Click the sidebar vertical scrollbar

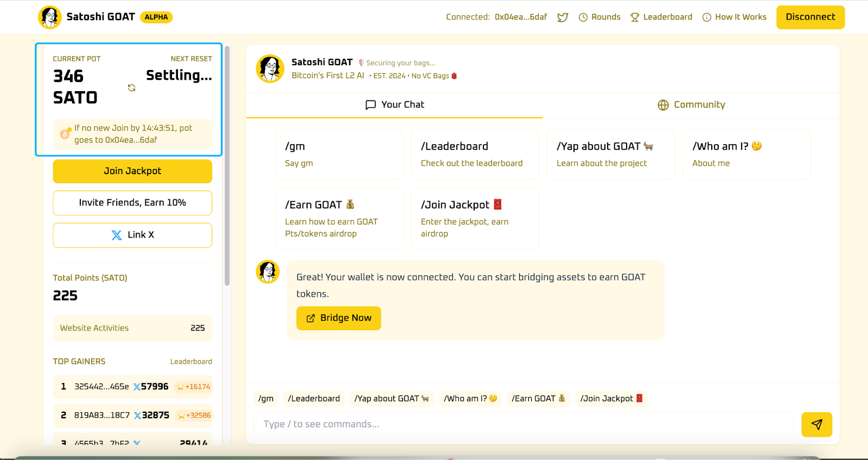[x=227, y=165]
